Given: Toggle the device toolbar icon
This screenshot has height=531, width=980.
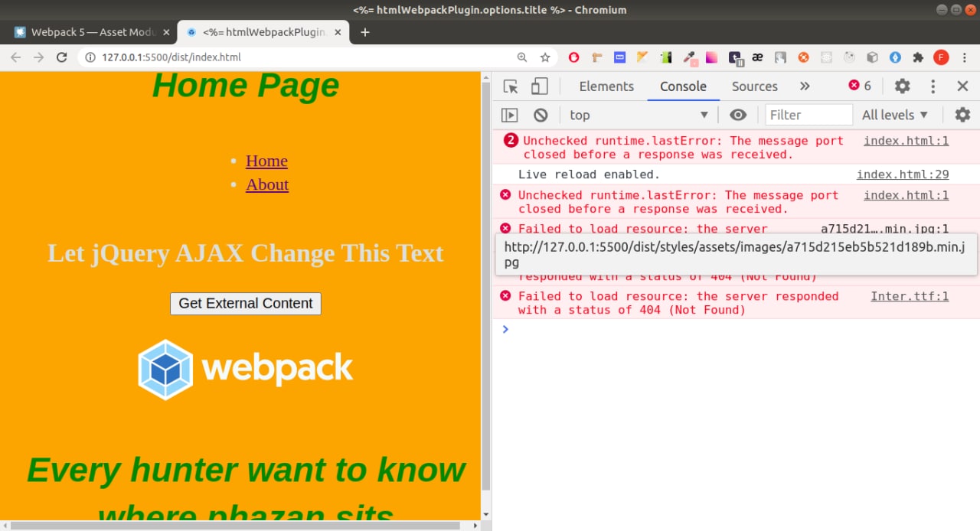Looking at the screenshot, I should click(540, 86).
